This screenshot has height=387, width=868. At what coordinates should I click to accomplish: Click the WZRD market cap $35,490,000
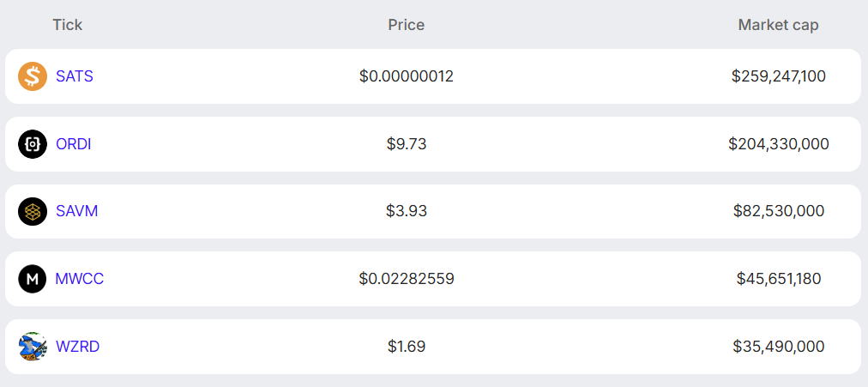[779, 347]
